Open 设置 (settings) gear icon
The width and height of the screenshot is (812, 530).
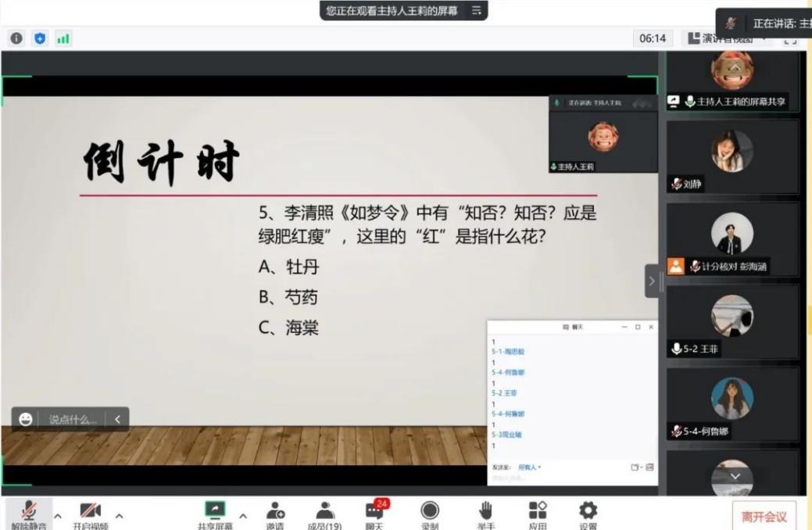pyautogui.click(x=588, y=514)
